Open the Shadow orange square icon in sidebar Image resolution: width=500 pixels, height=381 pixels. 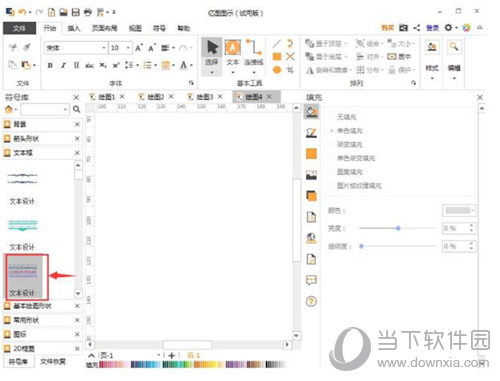[311, 154]
